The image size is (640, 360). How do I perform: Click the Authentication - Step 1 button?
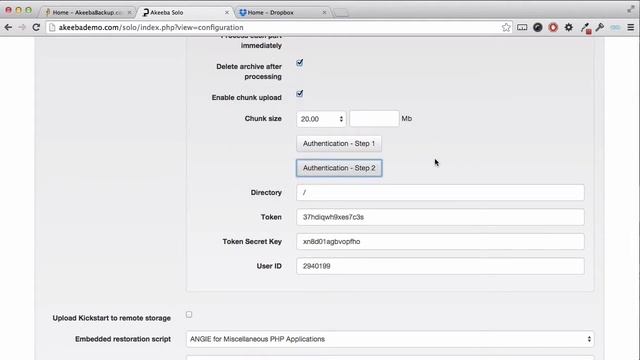pyautogui.click(x=339, y=144)
